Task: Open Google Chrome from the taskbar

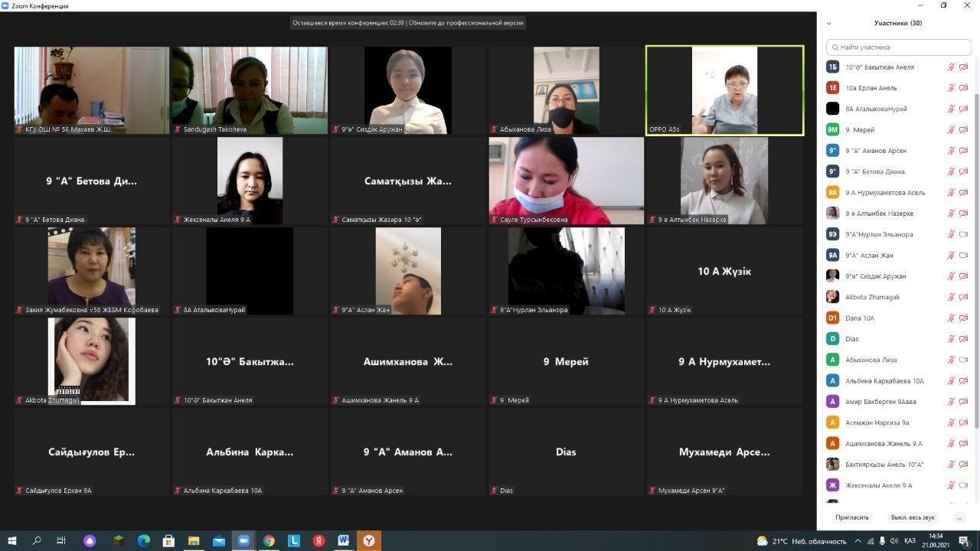Action: click(269, 540)
